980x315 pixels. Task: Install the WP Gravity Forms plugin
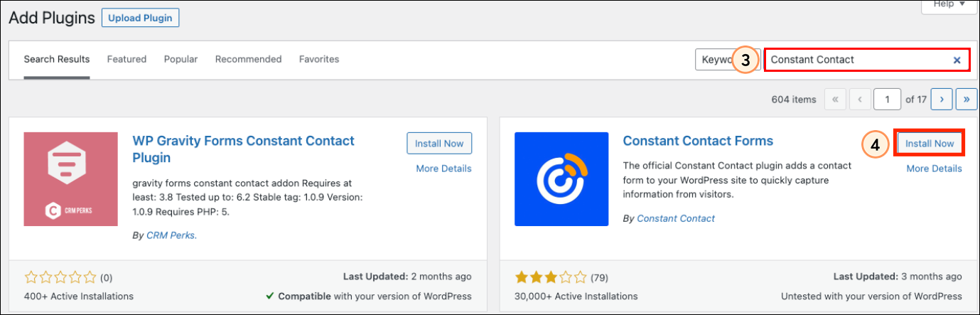click(x=439, y=143)
